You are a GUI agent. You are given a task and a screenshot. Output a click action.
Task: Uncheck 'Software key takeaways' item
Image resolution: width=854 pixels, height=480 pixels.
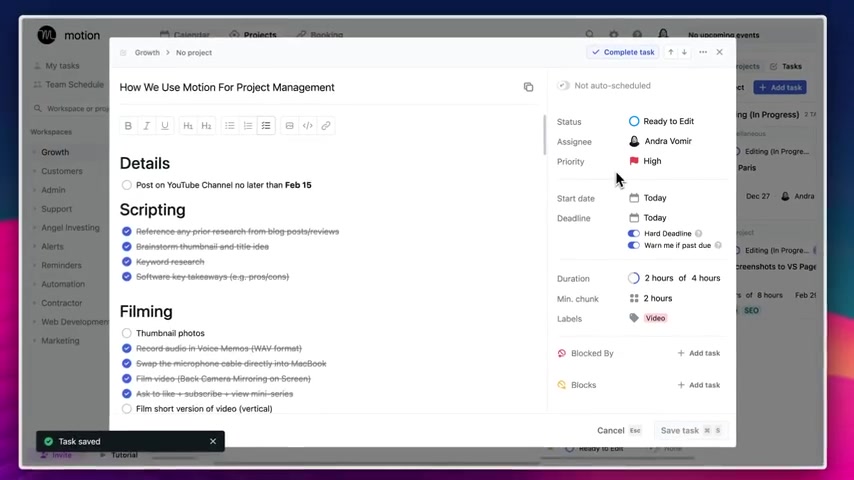point(127,277)
